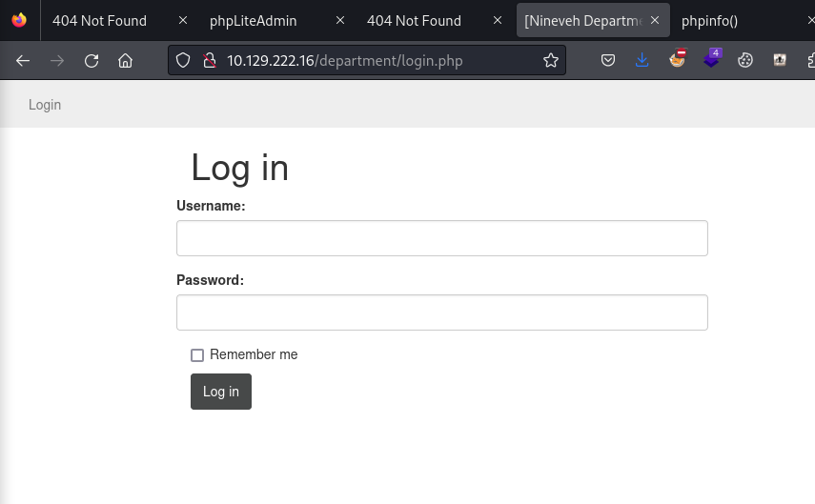815x504 pixels.
Task: Focus the Password input field
Action: (441, 312)
